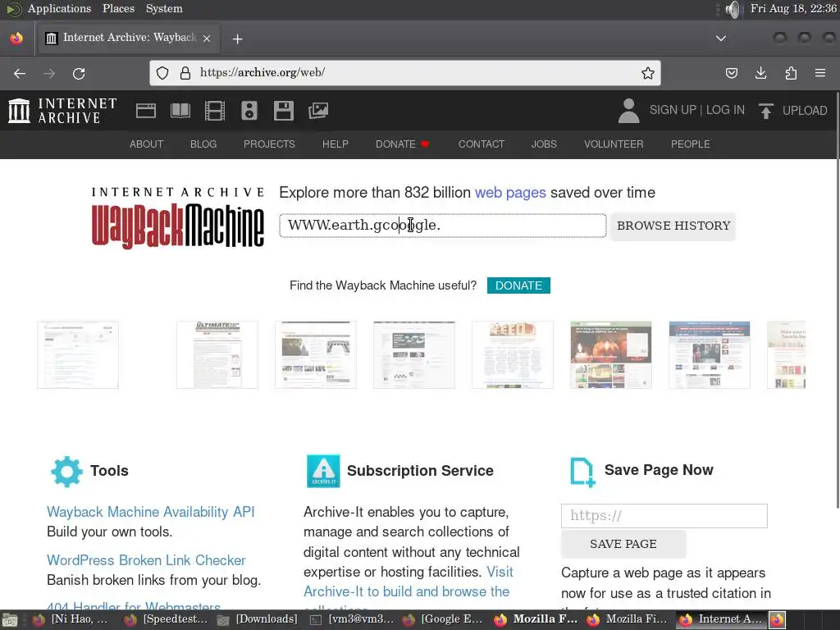840x630 pixels.
Task: Switch to Downloads taskbar window
Action: click(x=259, y=619)
